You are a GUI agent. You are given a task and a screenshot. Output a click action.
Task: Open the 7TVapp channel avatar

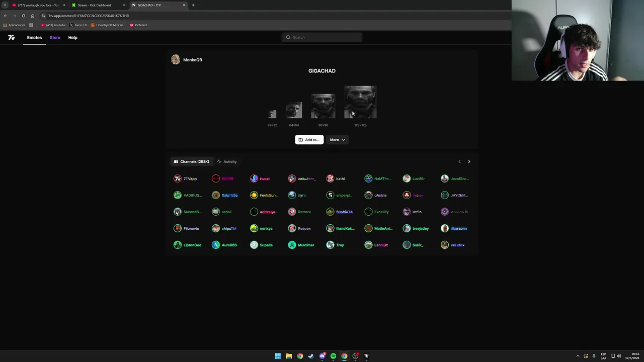pos(177,178)
